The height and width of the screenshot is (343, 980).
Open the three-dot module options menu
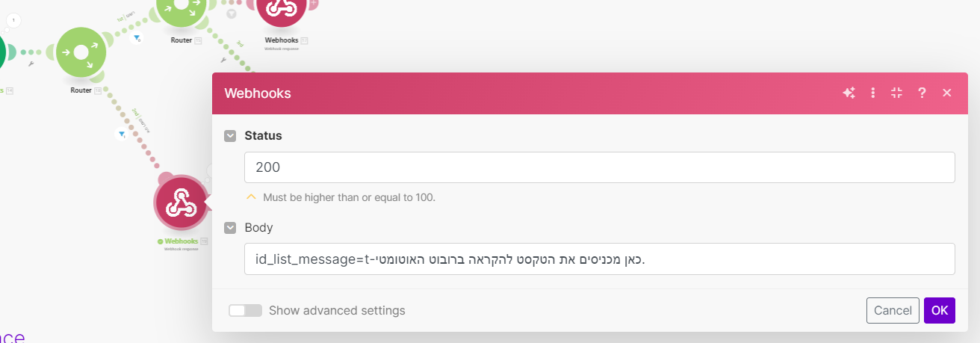[872, 93]
